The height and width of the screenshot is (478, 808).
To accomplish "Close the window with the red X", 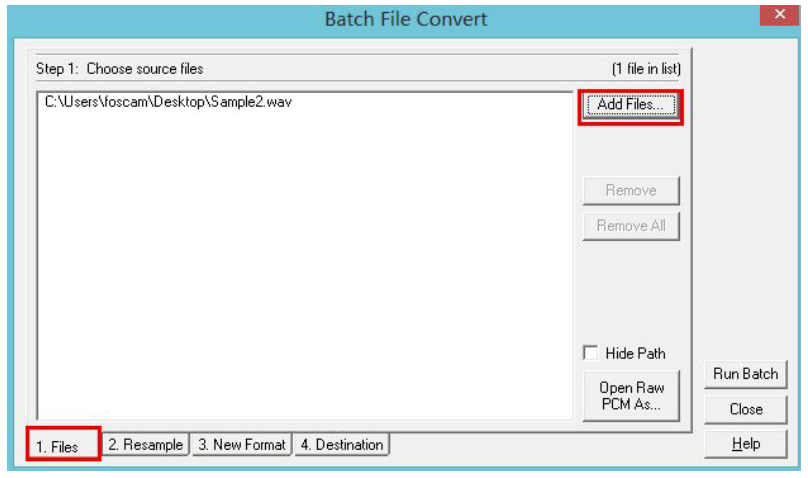I will (778, 14).
